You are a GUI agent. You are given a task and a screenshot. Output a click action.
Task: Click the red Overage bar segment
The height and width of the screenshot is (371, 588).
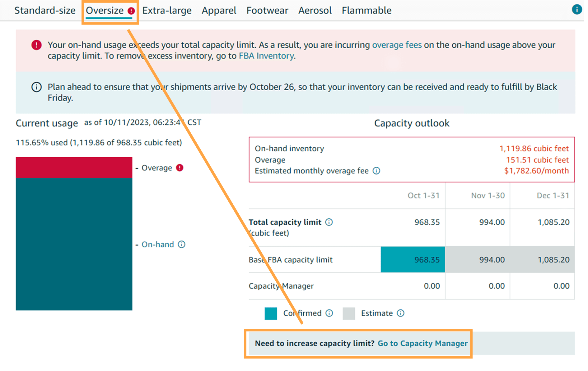tap(74, 168)
